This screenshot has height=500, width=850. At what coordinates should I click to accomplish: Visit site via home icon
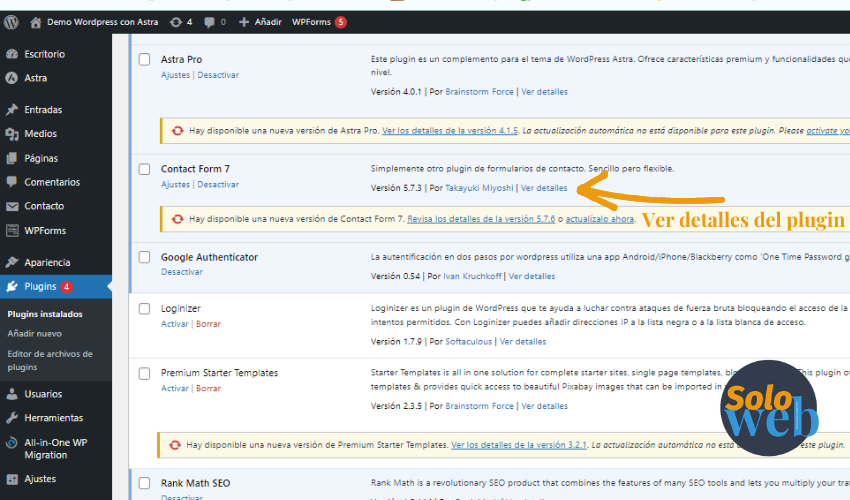point(36,22)
